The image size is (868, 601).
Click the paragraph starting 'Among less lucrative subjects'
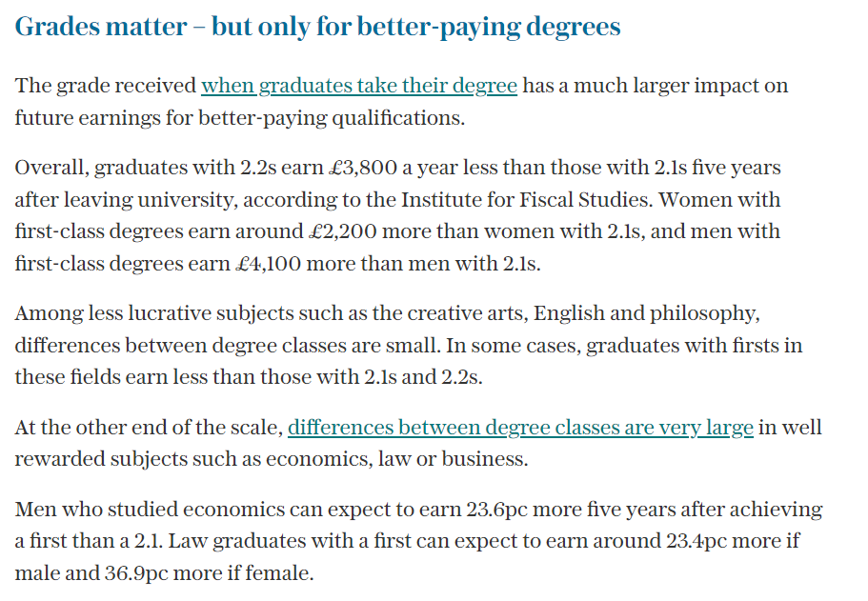click(409, 345)
